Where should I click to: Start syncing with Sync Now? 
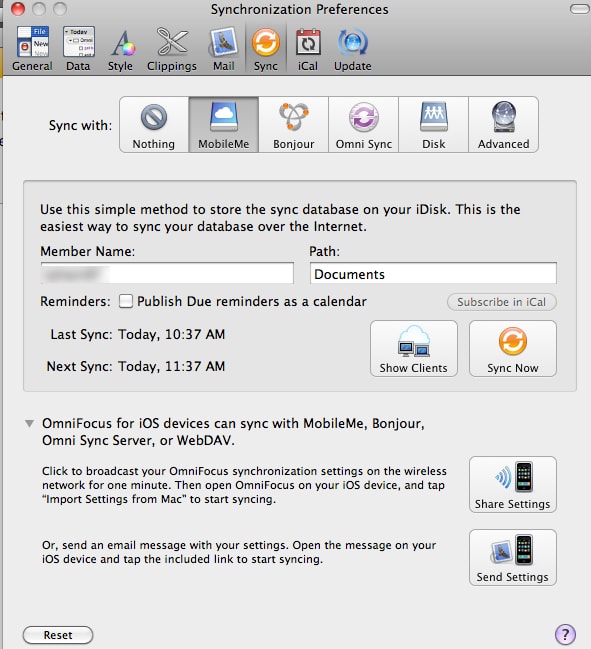(x=513, y=349)
